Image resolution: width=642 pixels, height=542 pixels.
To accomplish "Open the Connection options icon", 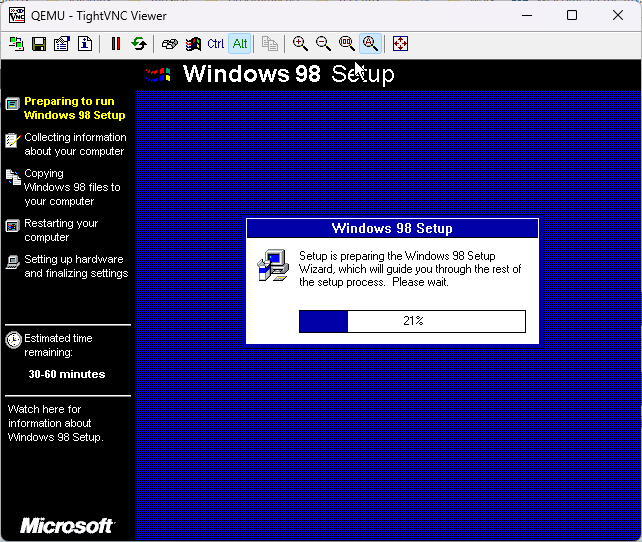I will click(x=62, y=44).
